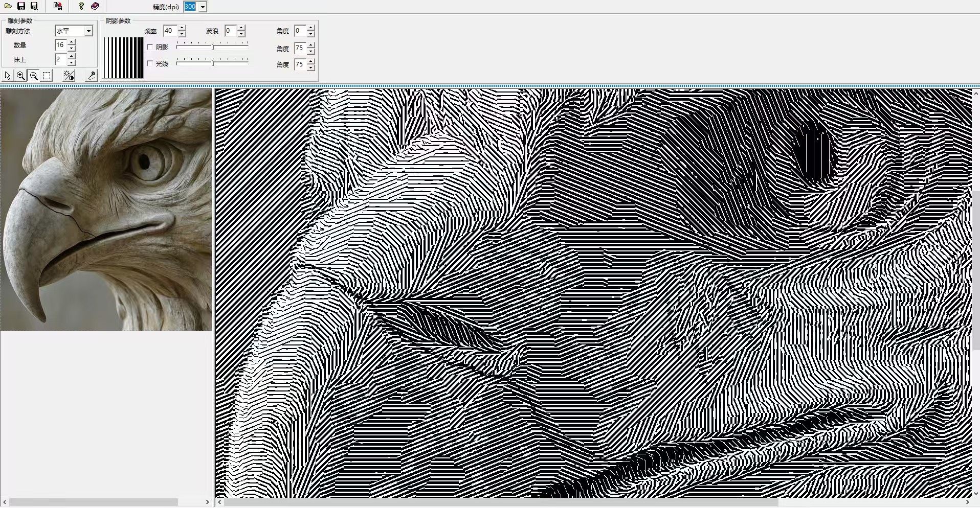This screenshot has width=980, height=508.
Task: Increase the 数量 value with up arrow
Action: coord(72,42)
